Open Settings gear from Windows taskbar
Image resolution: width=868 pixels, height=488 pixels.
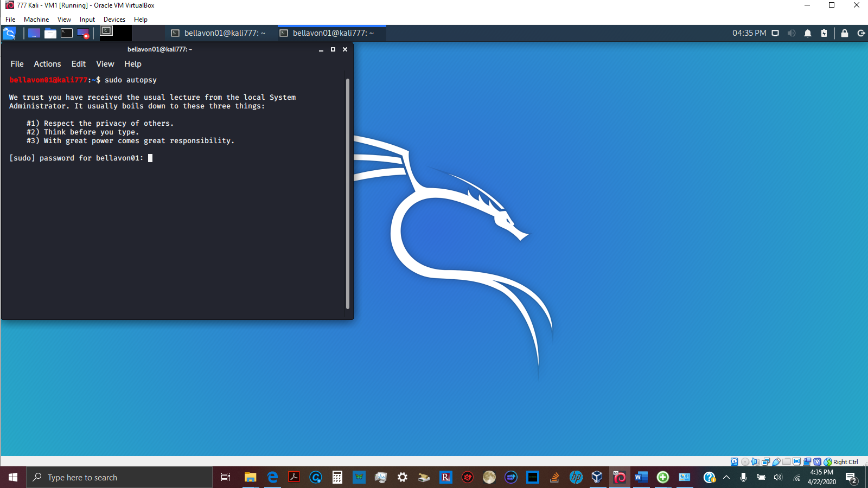click(403, 477)
